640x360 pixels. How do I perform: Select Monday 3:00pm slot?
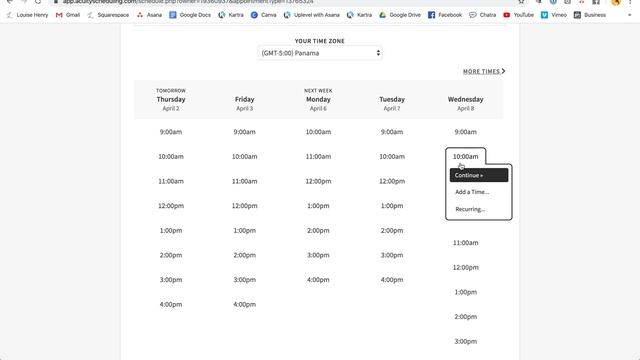click(x=318, y=255)
